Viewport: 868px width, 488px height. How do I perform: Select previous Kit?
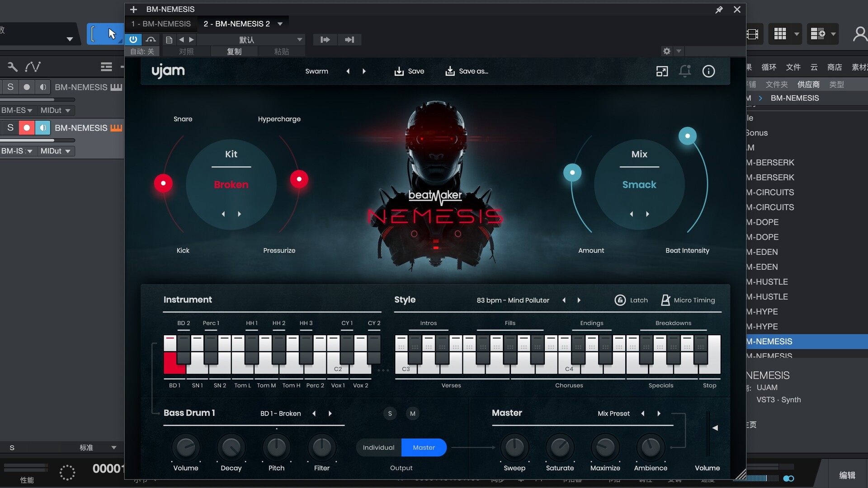point(223,214)
